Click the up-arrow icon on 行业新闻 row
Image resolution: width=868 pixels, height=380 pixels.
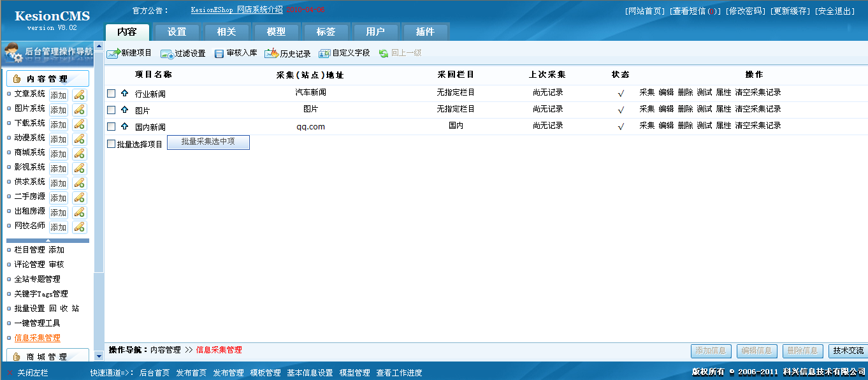coord(124,93)
